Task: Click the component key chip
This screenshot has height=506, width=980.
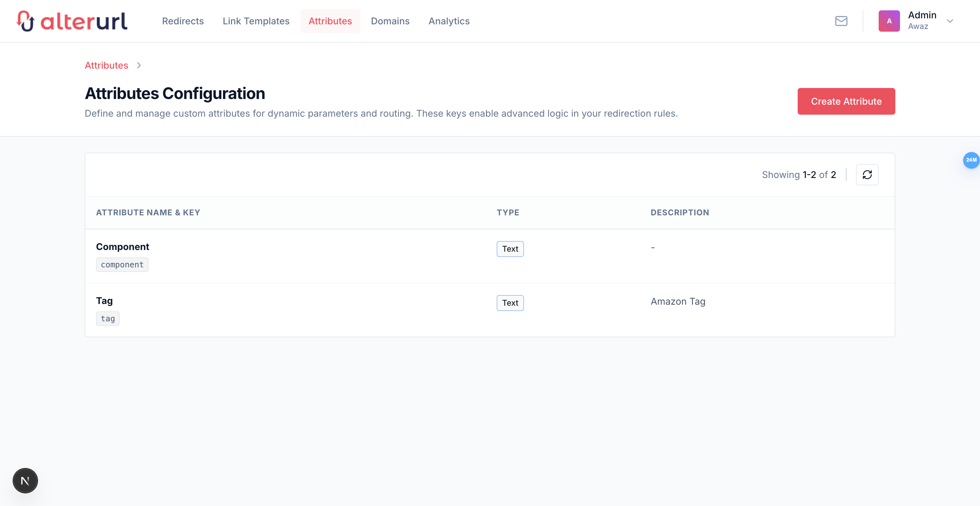Action: pos(122,265)
